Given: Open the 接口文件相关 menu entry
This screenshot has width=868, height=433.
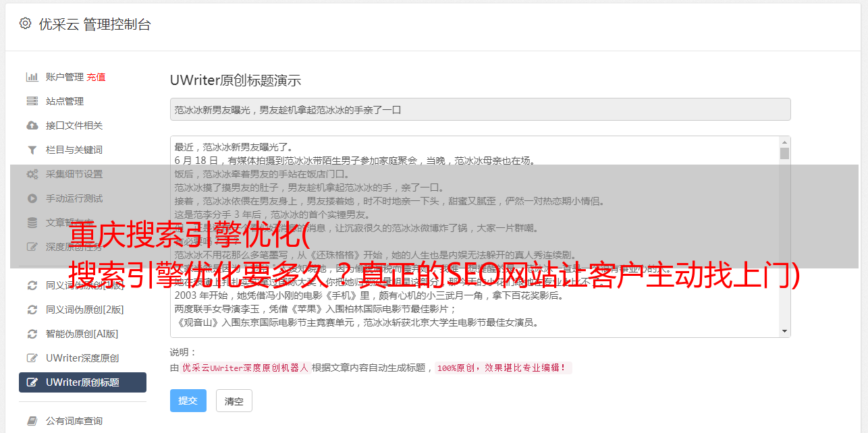Looking at the screenshot, I should pyautogui.click(x=74, y=125).
